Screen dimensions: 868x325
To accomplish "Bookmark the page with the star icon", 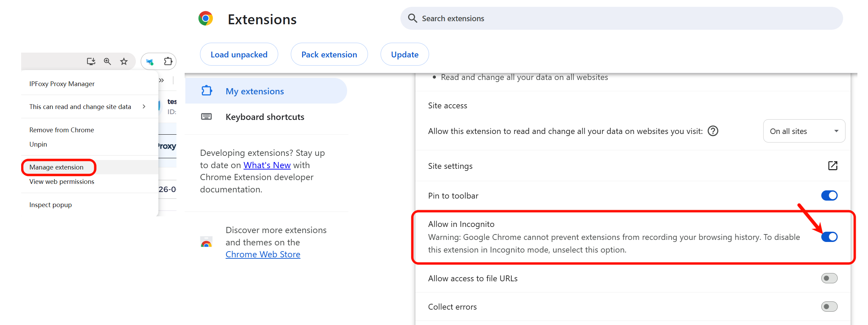I will (124, 62).
